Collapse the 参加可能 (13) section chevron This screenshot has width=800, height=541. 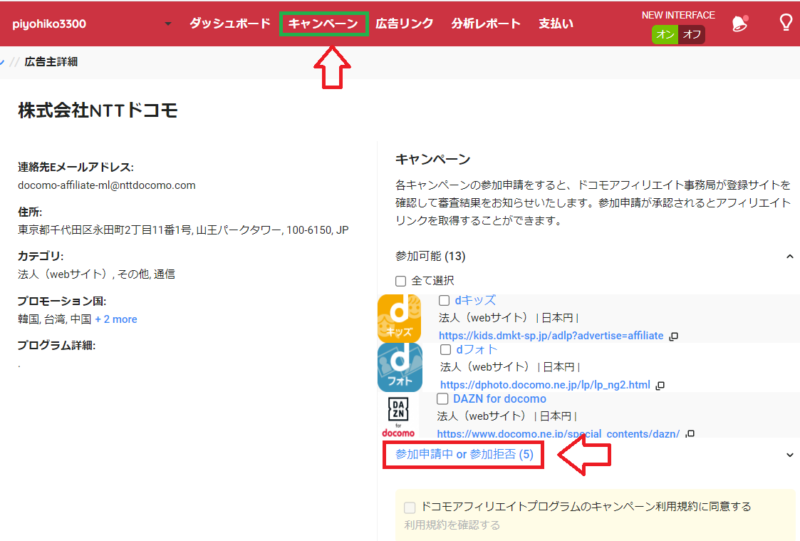tap(789, 256)
